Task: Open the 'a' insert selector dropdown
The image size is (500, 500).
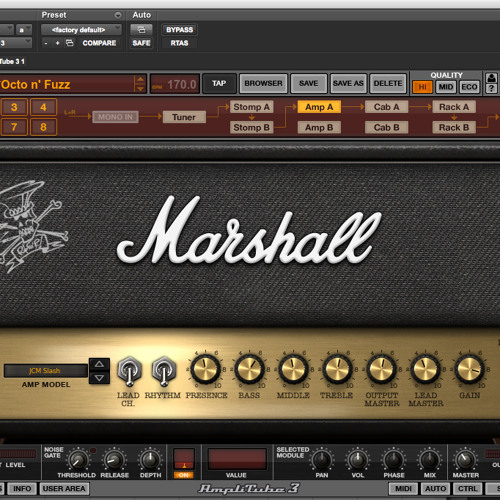Action: coord(24,30)
